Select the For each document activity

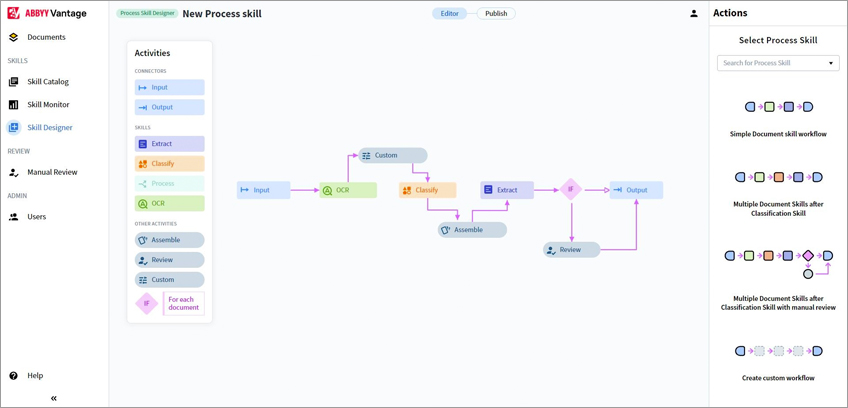(x=184, y=304)
